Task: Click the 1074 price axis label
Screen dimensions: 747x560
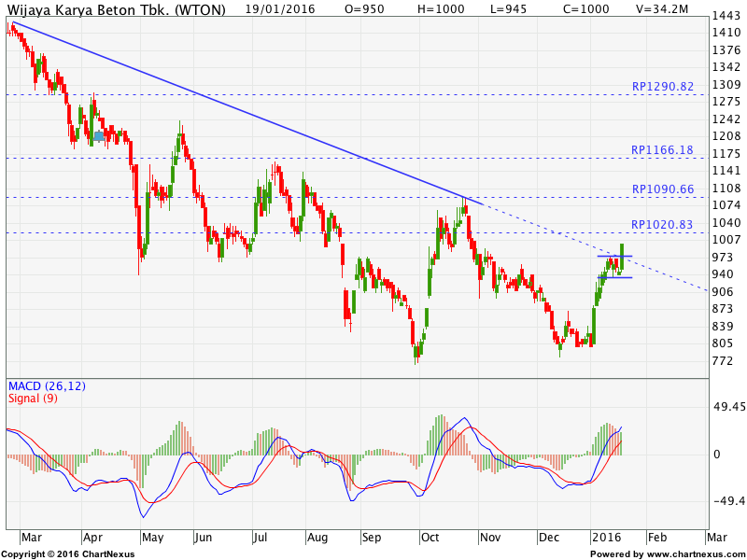Action: (x=726, y=204)
